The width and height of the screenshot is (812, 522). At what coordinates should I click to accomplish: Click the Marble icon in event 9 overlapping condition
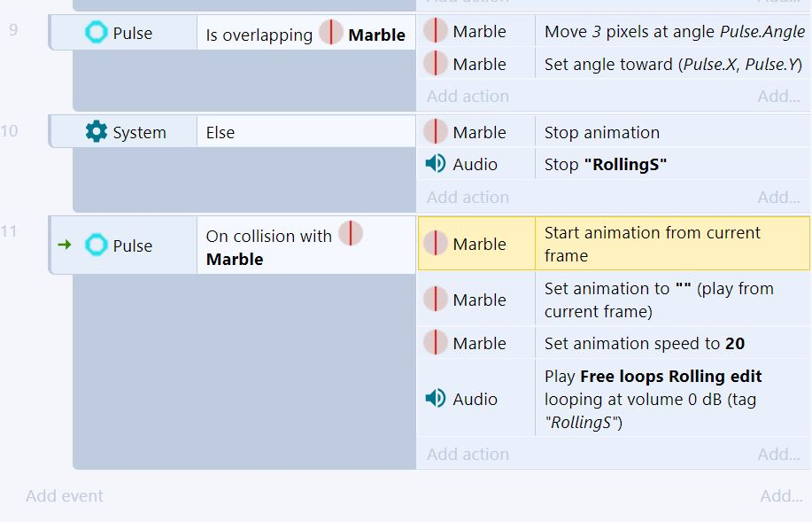pyautogui.click(x=331, y=33)
